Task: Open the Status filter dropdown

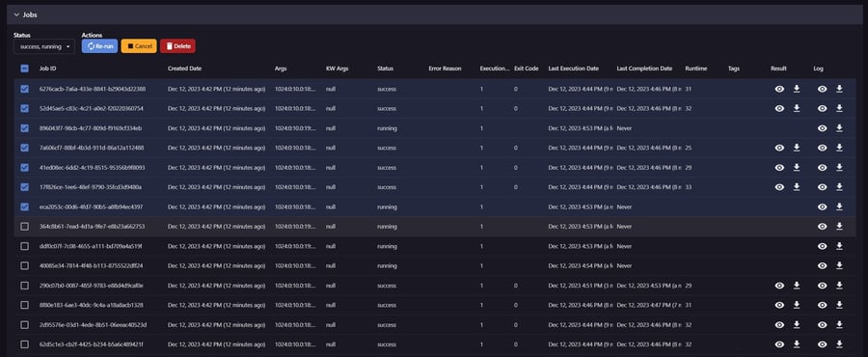Action: [x=44, y=46]
